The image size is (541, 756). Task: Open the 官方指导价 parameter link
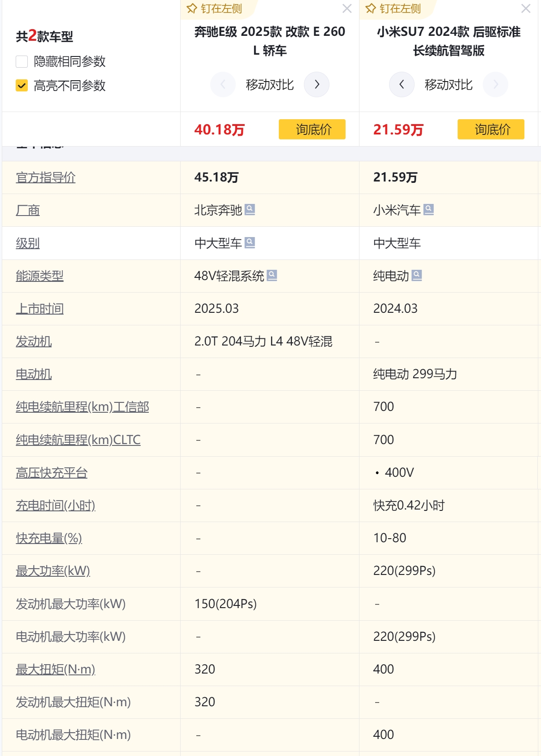pos(46,177)
